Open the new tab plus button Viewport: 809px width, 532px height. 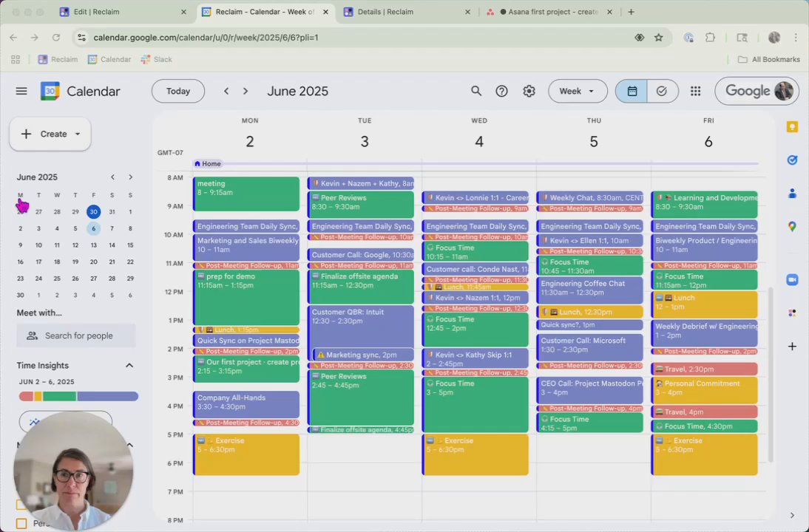[631, 12]
